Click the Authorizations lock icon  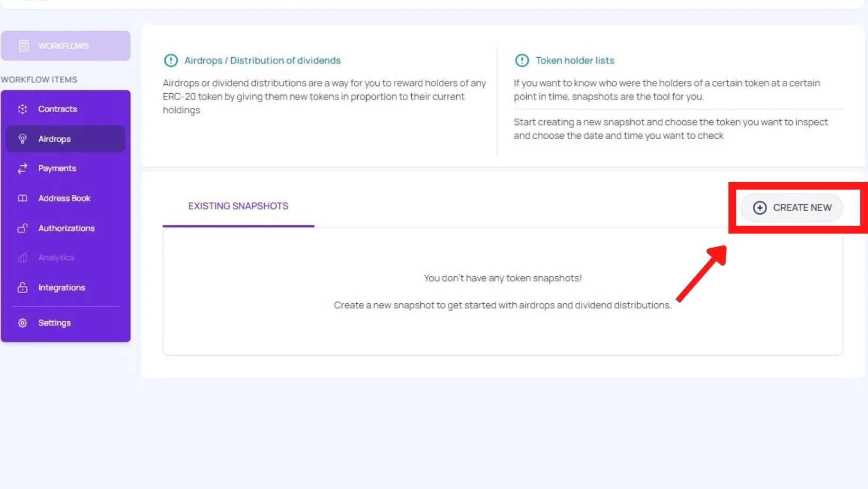tap(22, 228)
